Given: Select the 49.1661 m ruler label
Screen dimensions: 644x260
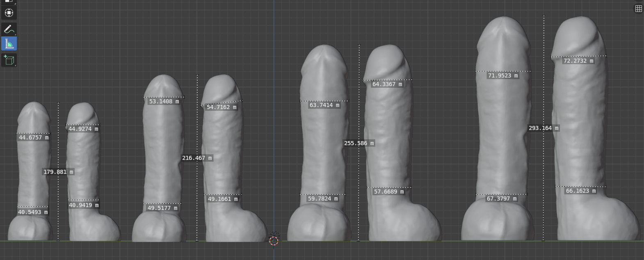Looking at the screenshot, I should click(223, 199).
